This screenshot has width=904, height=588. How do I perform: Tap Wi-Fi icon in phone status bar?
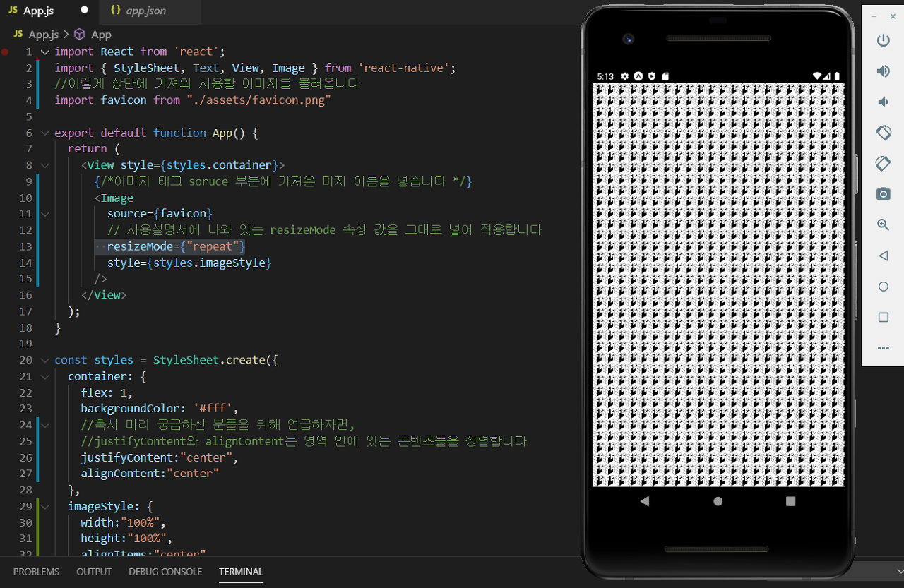(817, 76)
